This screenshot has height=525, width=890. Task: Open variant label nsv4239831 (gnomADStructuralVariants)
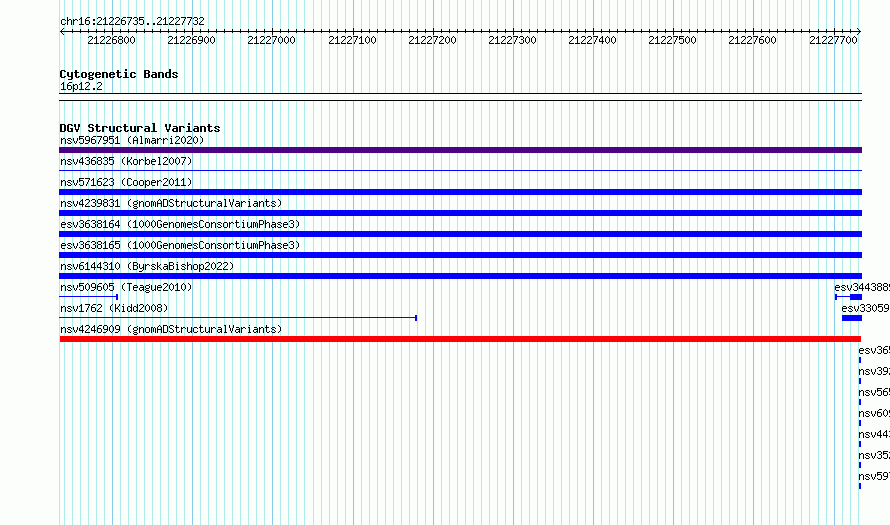coord(171,203)
